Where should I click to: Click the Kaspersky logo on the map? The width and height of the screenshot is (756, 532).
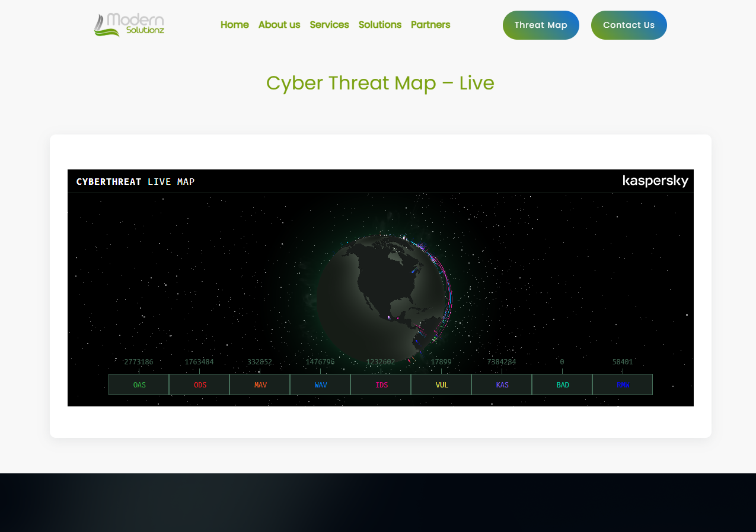(655, 181)
